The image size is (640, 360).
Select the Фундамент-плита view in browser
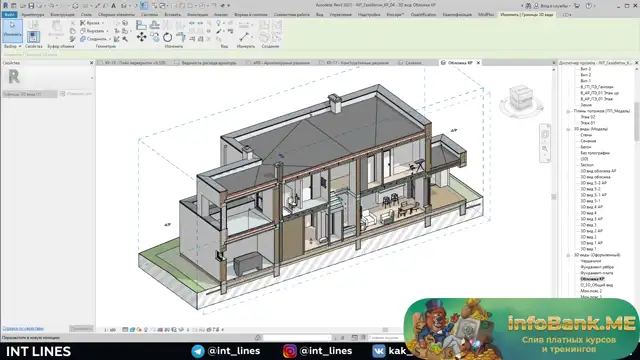[x=597, y=273]
